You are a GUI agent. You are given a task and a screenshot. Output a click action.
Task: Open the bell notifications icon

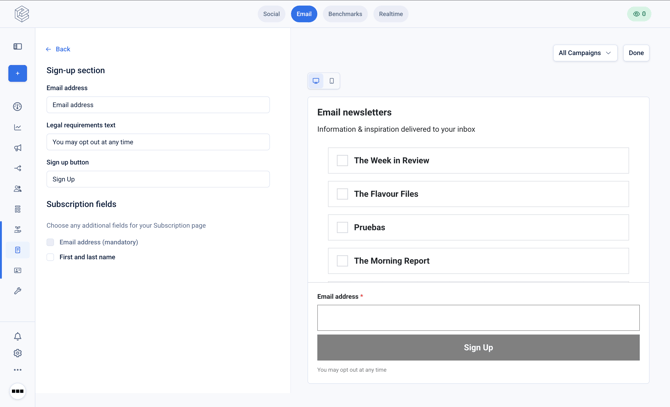(18, 337)
